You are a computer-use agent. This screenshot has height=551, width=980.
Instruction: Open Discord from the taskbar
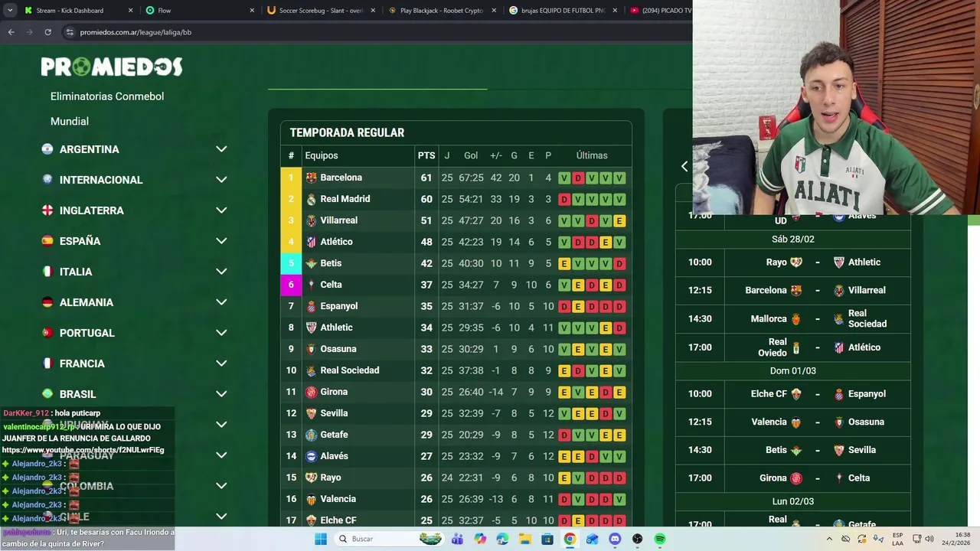[615, 539]
